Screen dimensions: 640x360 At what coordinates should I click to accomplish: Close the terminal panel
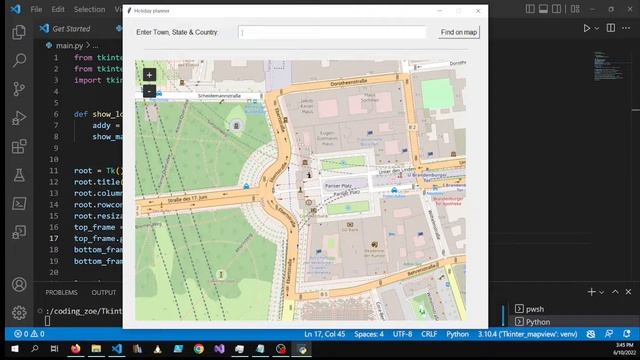(x=628, y=292)
